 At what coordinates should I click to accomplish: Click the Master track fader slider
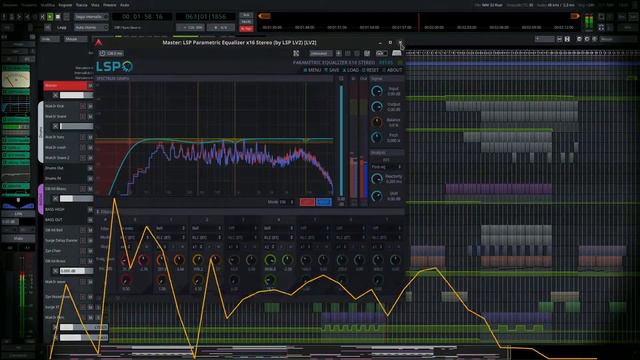(76, 95)
